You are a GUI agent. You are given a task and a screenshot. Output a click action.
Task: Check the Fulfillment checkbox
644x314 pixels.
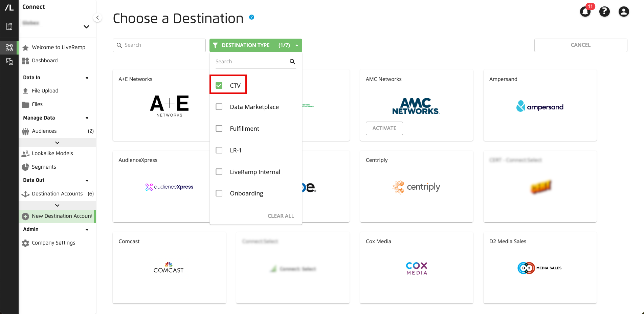(219, 129)
